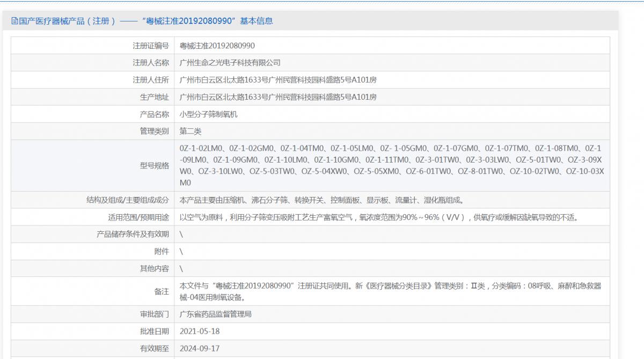The image size is (644, 359).
Task: Click the 批准日期 label
Action: tap(155, 331)
